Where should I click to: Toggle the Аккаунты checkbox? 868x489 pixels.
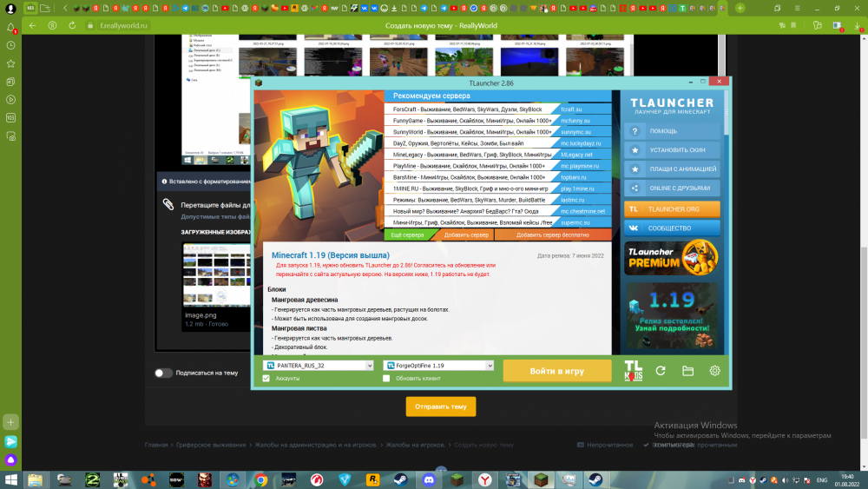(266, 378)
